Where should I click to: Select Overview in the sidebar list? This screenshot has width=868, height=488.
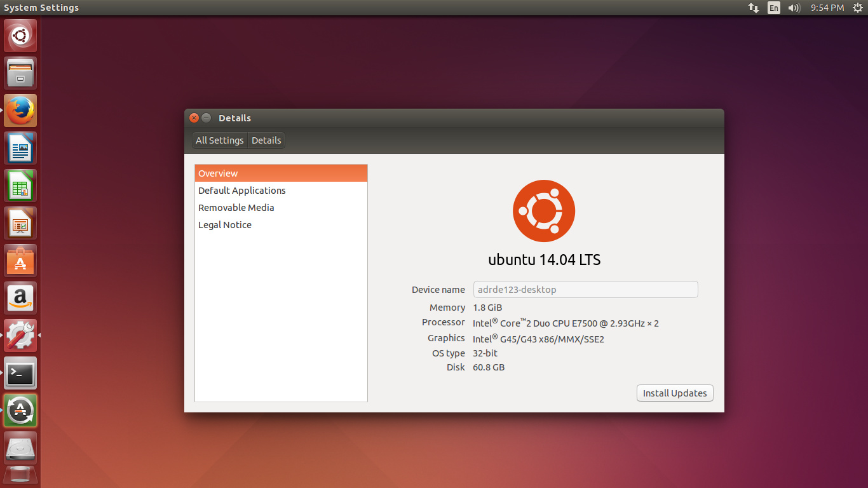click(x=281, y=173)
